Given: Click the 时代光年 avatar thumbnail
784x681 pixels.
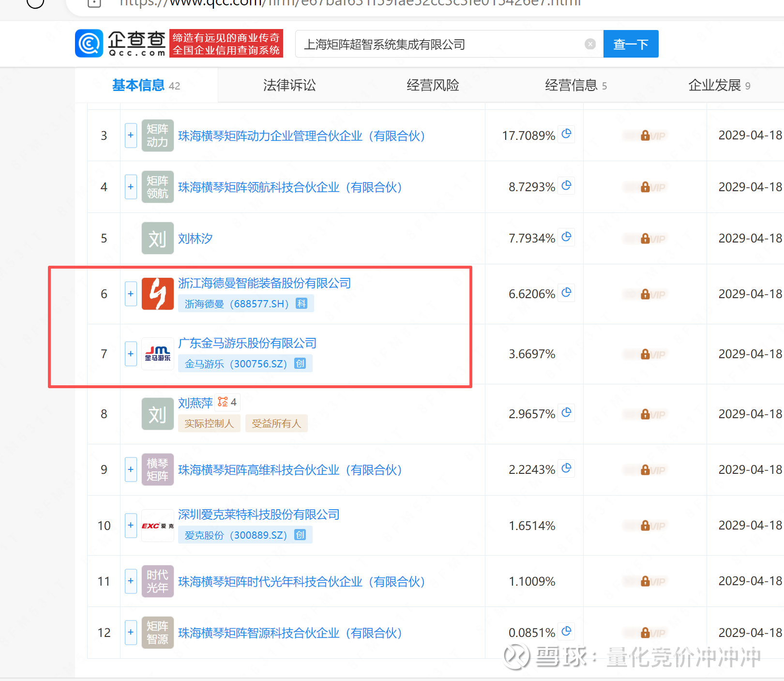Looking at the screenshot, I should click(x=158, y=581).
